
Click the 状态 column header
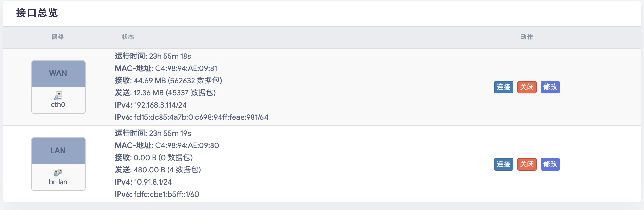(x=128, y=37)
